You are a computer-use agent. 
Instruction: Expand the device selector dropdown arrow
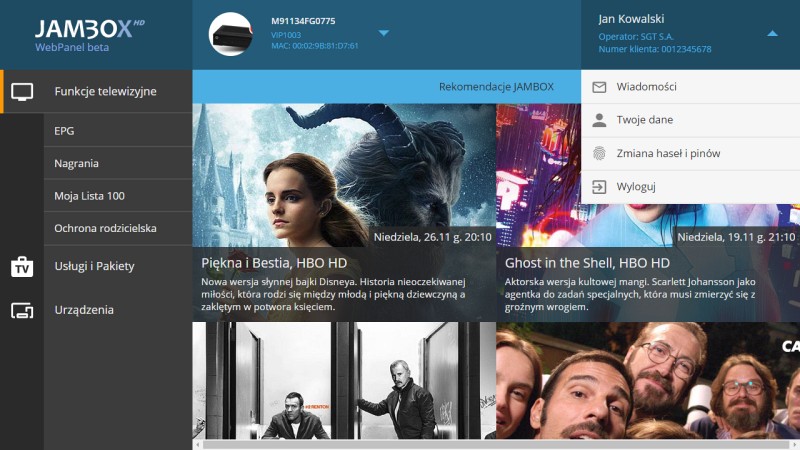(384, 33)
